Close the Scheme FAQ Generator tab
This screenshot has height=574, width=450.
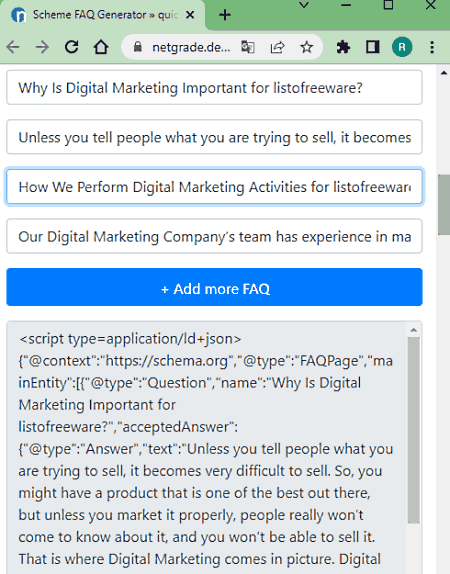[190, 15]
